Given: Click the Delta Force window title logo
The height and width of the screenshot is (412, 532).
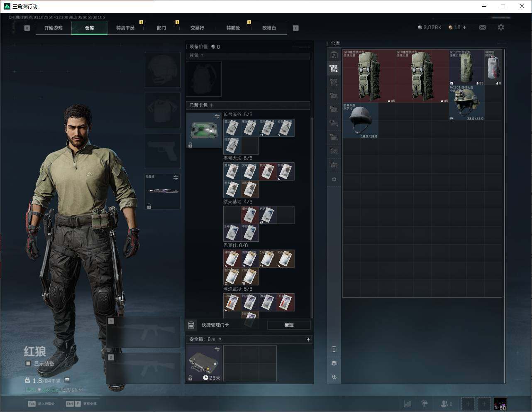Looking at the screenshot, I should pyautogui.click(x=7, y=6).
